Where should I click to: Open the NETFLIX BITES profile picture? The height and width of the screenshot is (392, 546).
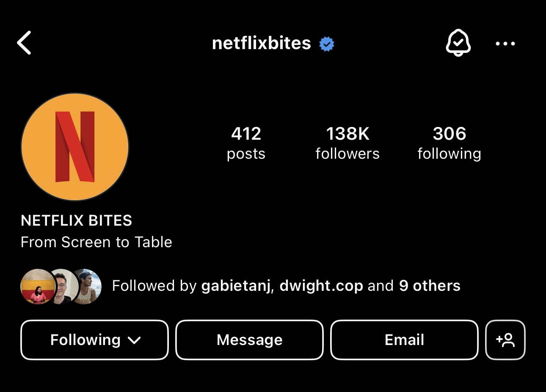74,146
